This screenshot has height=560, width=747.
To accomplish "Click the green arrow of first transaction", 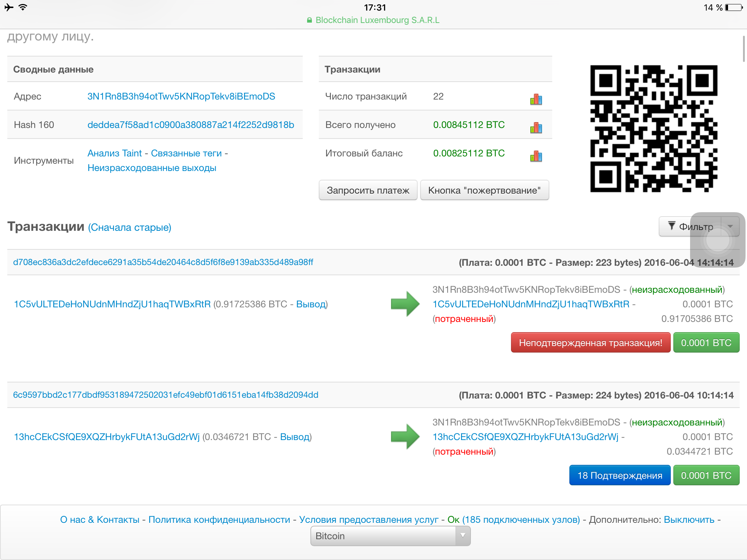I will 405,304.
